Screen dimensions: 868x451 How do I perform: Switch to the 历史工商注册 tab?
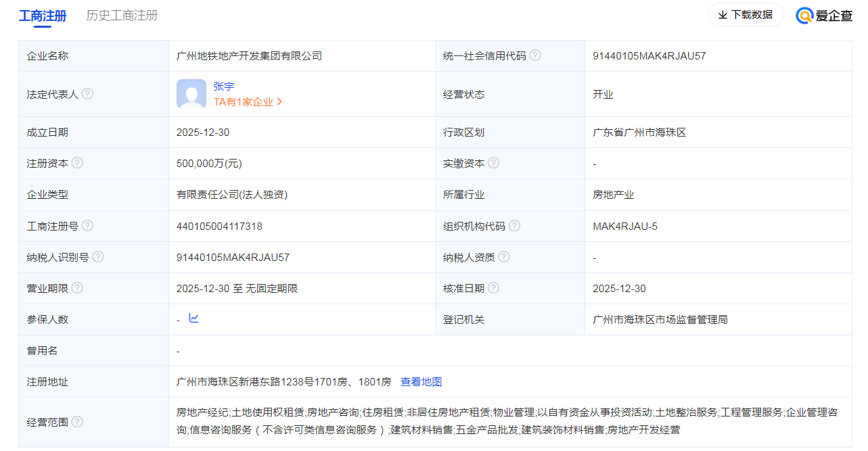coord(121,15)
